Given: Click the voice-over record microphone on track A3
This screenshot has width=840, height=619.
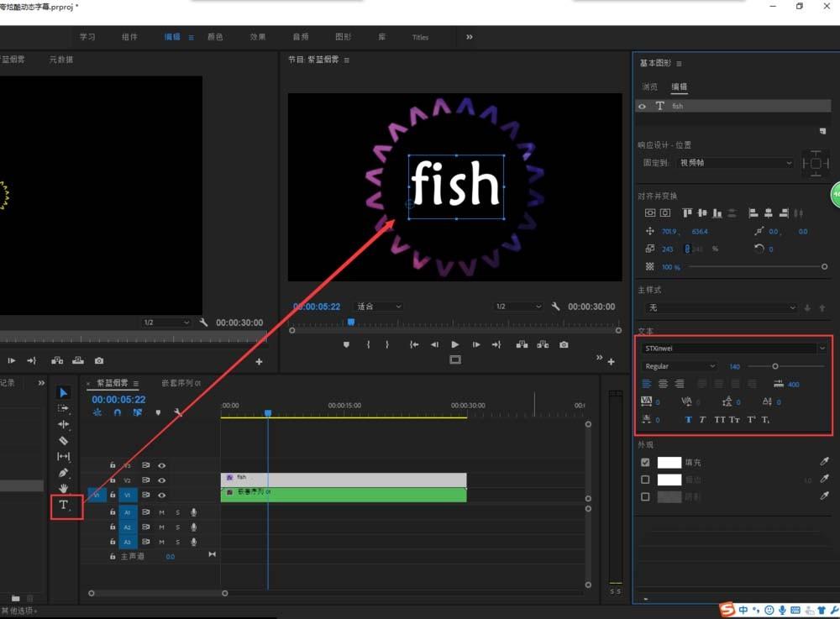Looking at the screenshot, I should 193,542.
